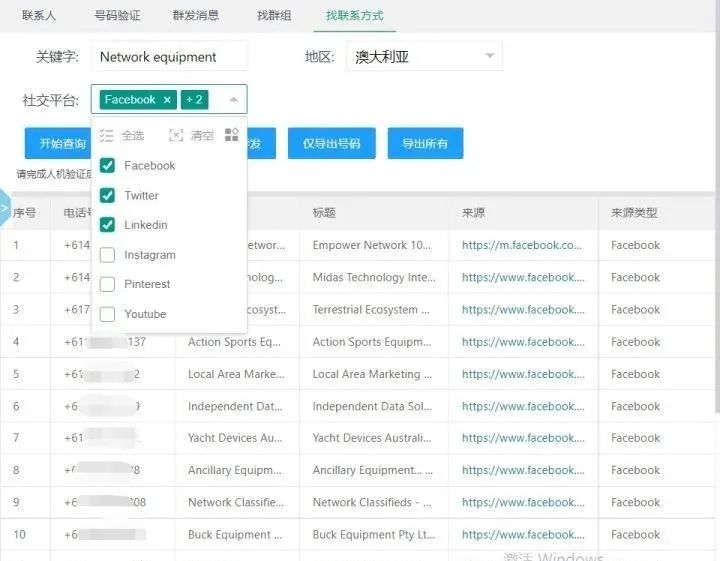Select the Independent Dat... name cell
The image size is (720, 561).
pyautogui.click(x=235, y=406)
